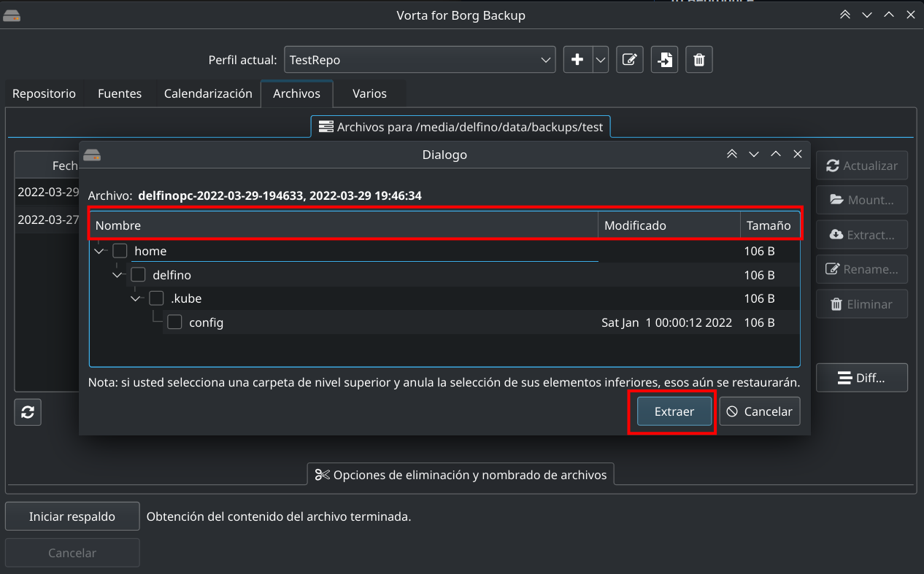
Task: Click the Dialogo app icon in title bar
Action: pos(92,155)
